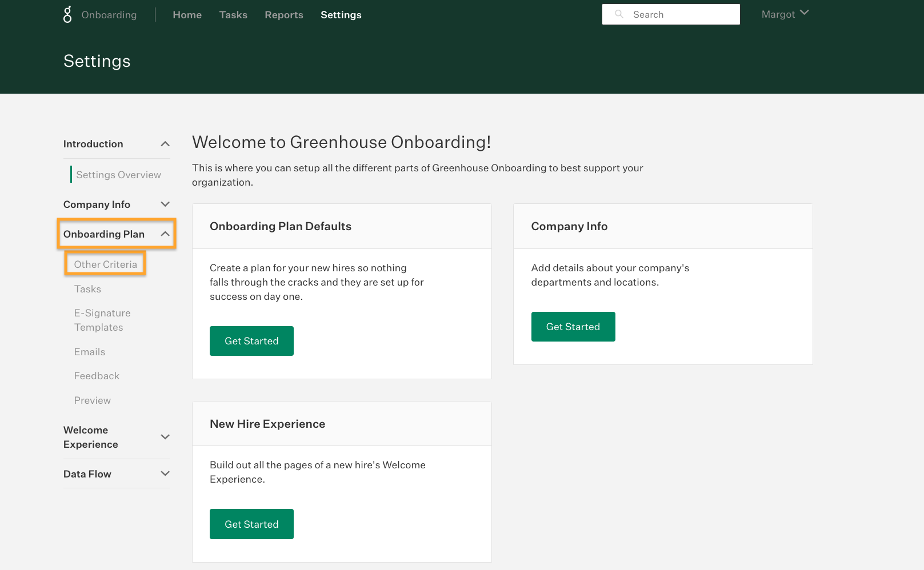This screenshot has height=570, width=924.
Task: Open Tasks under Onboarding Plan sidebar
Action: point(87,289)
